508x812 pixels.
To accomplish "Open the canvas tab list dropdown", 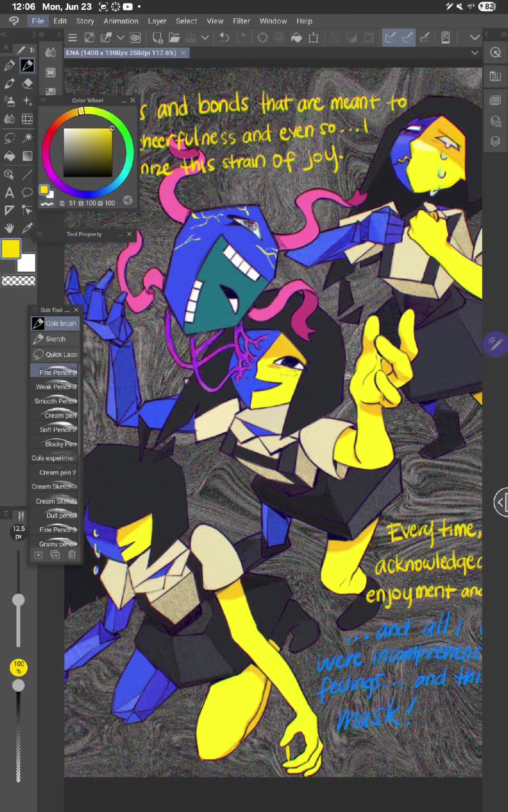I will pos(475,53).
